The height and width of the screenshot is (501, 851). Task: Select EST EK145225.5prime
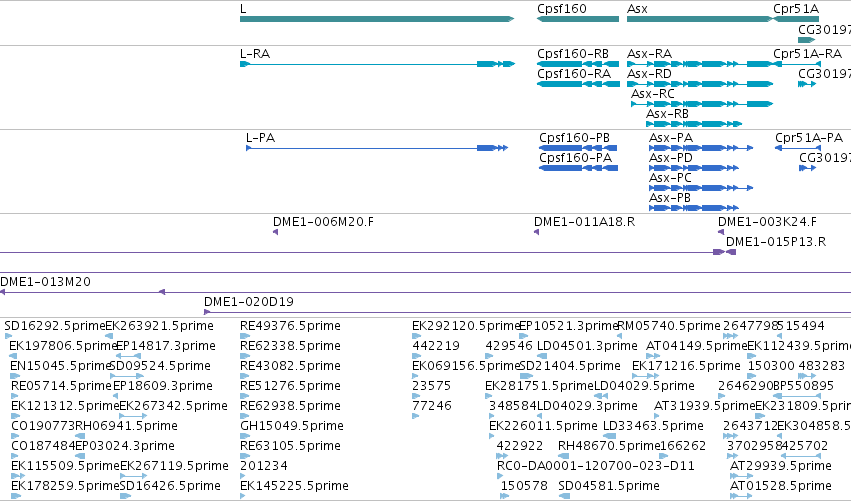click(x=294, y=487)
